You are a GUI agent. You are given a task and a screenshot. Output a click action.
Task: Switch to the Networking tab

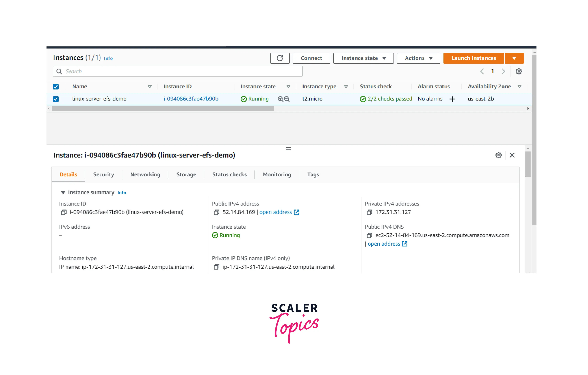(x=145, y=174)
